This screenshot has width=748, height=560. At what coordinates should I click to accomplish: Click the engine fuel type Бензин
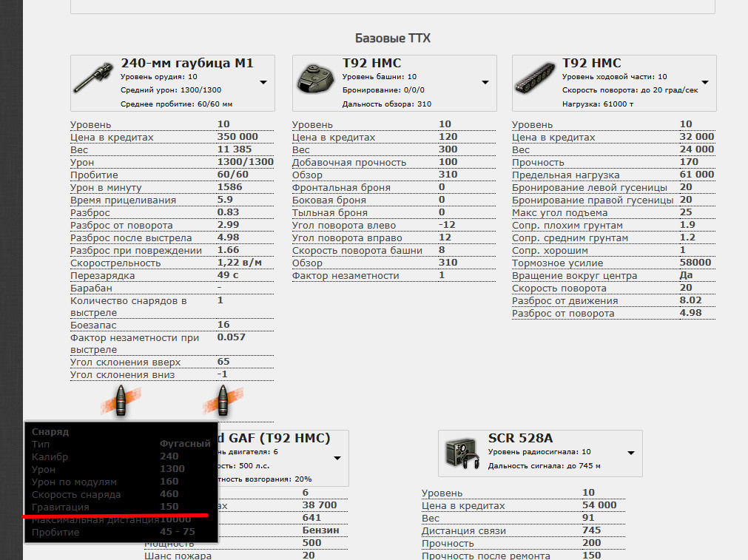click(320, 530)
